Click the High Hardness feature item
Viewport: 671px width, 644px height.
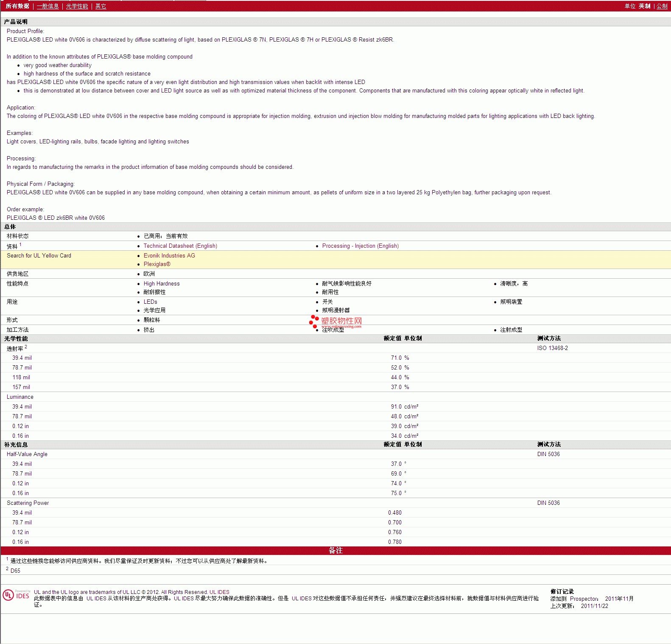click(162, 283)
